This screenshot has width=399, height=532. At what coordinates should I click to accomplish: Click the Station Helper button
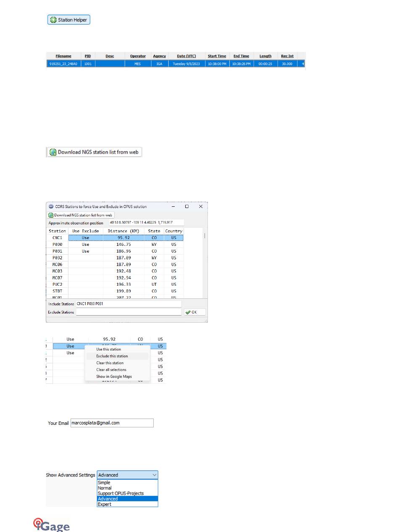tap(68, 20)
